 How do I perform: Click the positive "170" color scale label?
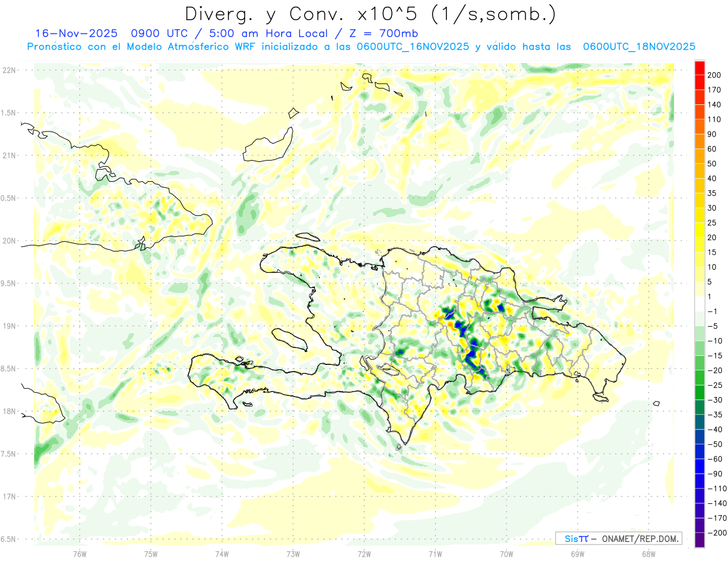pyautogui.click(x=714, y=90)
